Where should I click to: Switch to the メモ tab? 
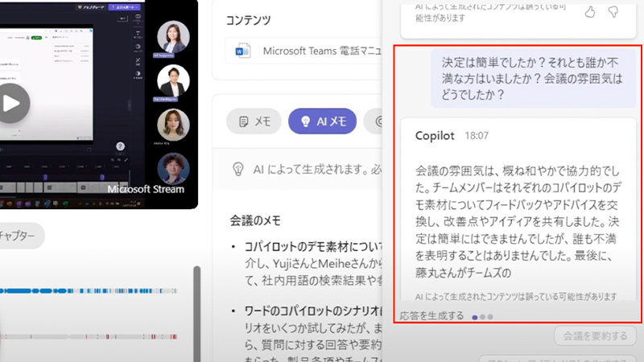(x=253, y=121)
